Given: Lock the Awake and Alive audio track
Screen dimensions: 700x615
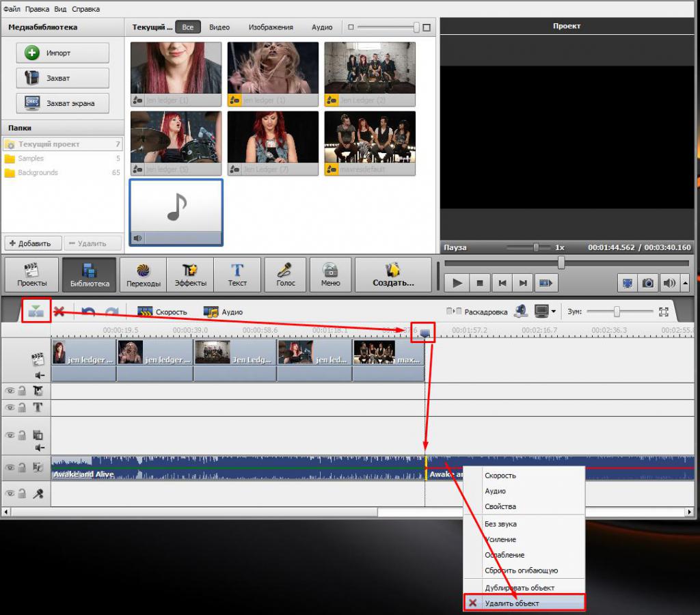Looking at the screenshot, I should click(22, 467).
